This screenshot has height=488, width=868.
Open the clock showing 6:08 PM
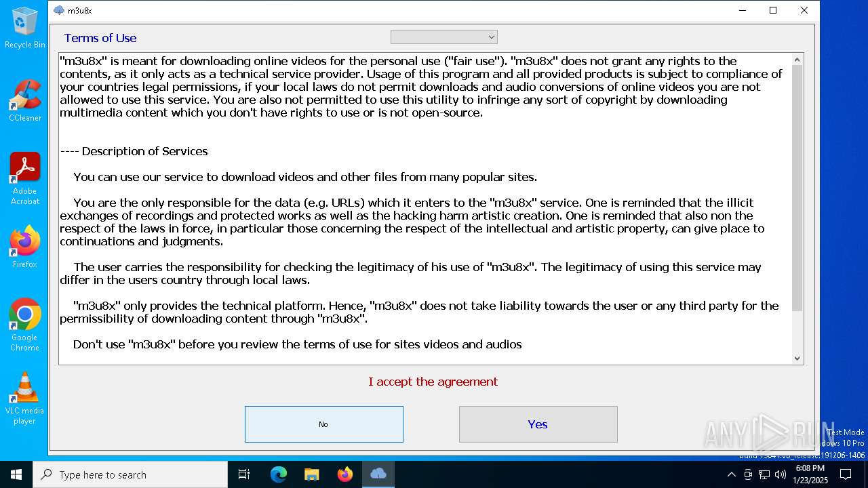[810, 474]
